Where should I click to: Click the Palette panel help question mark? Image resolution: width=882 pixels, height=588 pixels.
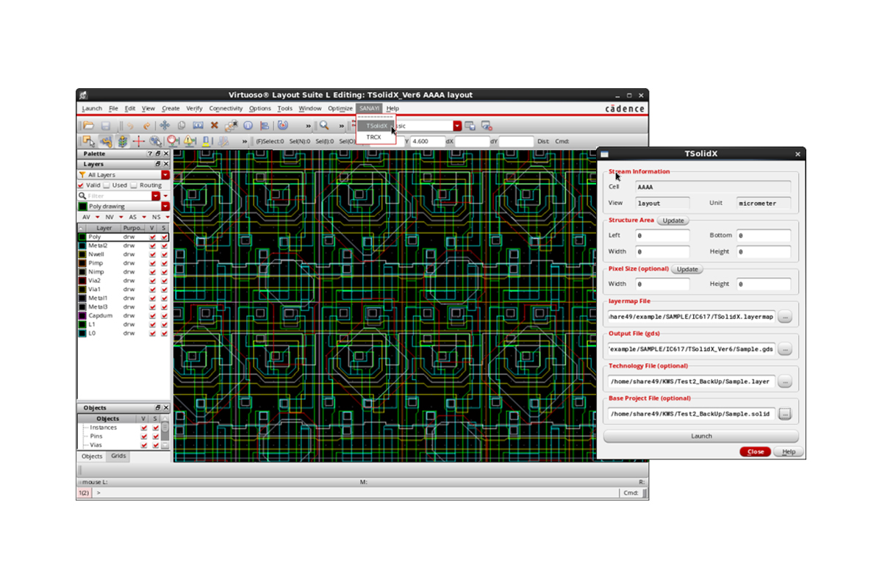point(150,154)
